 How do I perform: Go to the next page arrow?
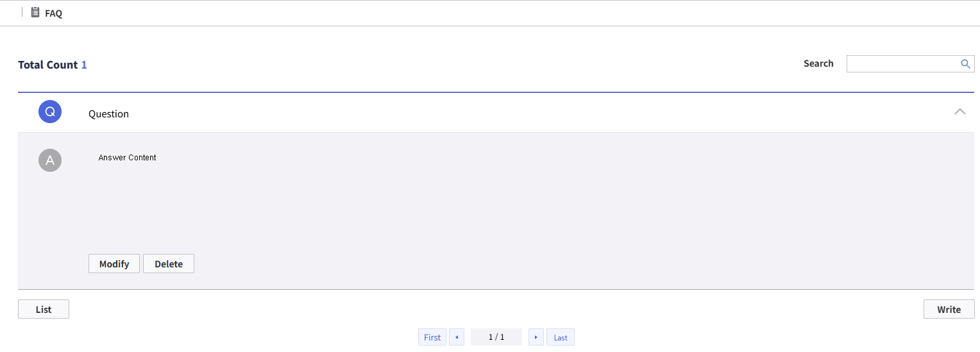click(536, 337)
